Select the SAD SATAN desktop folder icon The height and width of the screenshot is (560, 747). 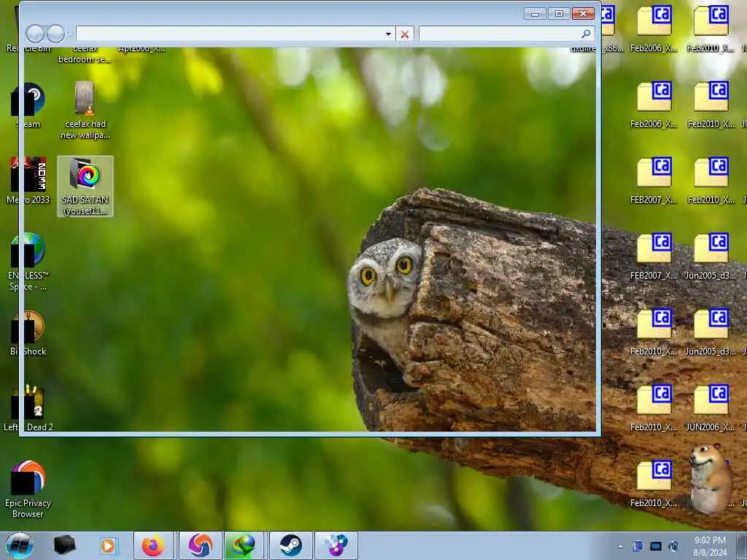(85, 186)
